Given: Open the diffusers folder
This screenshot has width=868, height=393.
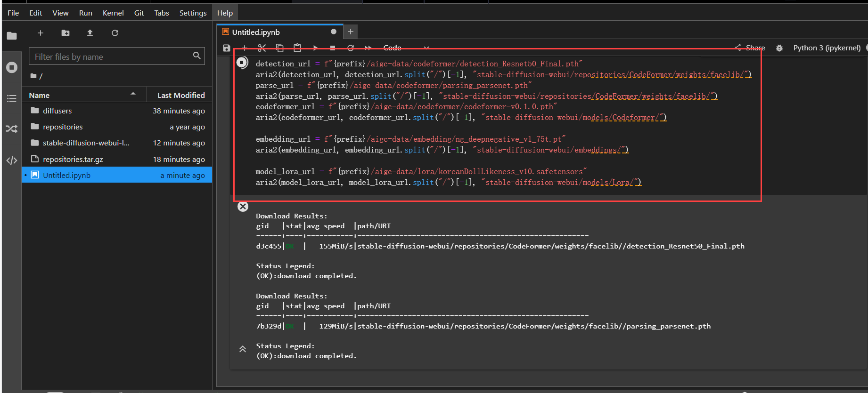Looking at the screenshot, I should click(117, 111).
